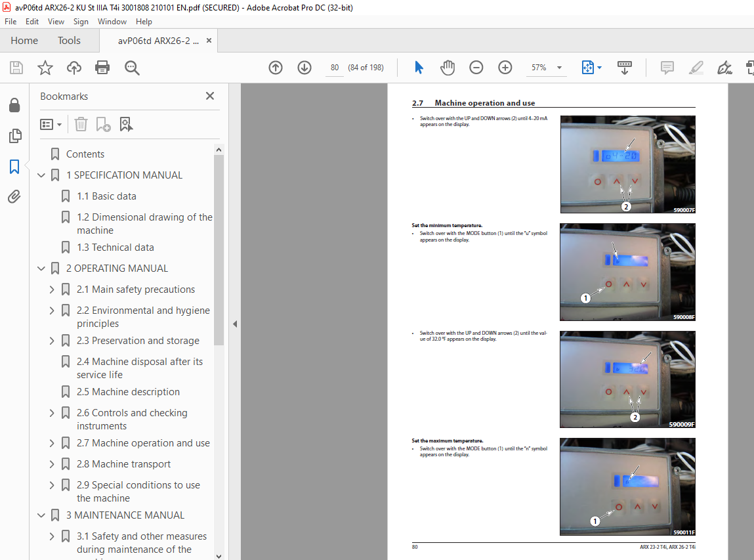The width and height of the screenshot is (754, 560).
Task: Open the Window menu
Action: coord(112,22)
